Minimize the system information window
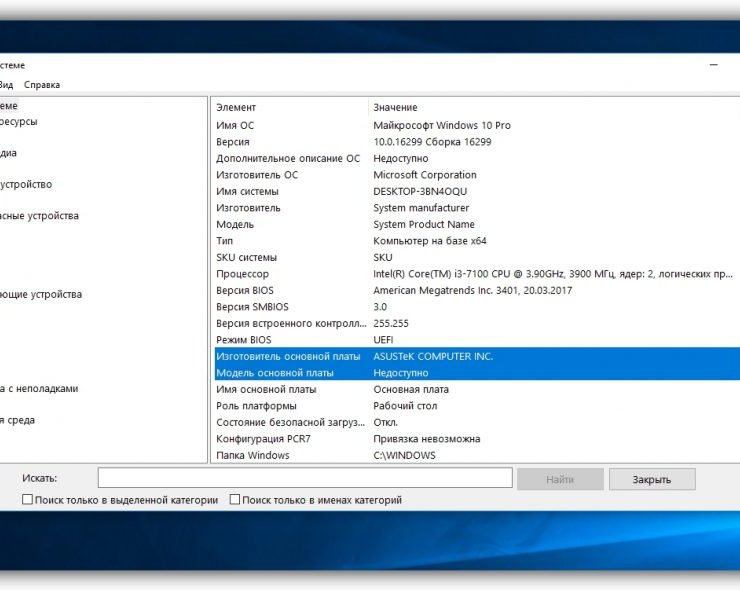 pos(714,65)
